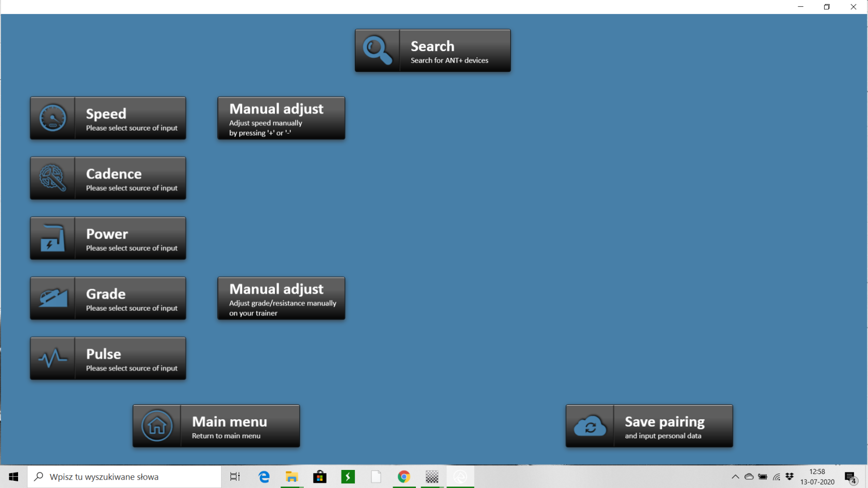Click Return to main menu text
Viewport: 868px width, 488px height.
[x=226, y=436]
